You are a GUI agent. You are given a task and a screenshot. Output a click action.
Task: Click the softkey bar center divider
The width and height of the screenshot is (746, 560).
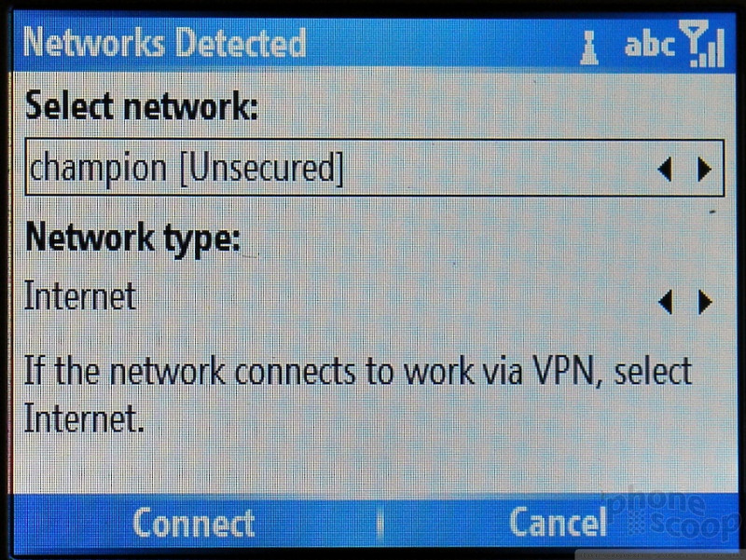point(380,525)
